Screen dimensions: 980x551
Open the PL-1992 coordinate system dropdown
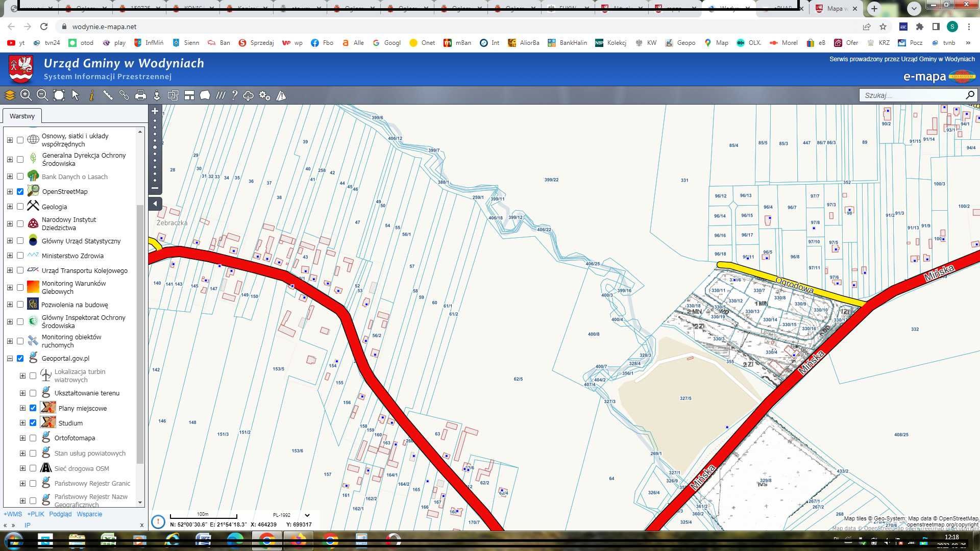(291, 515)
